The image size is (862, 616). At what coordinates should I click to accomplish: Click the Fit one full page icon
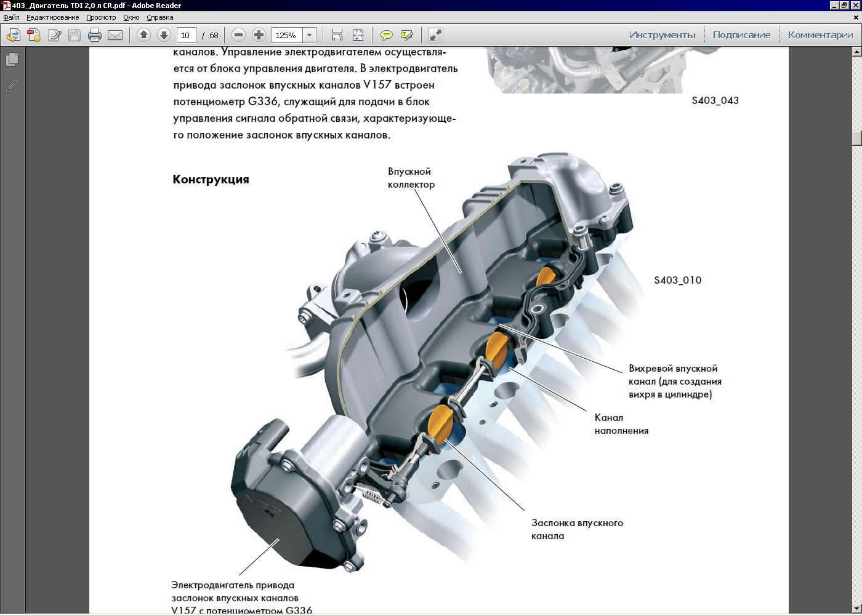click(358, 35)
